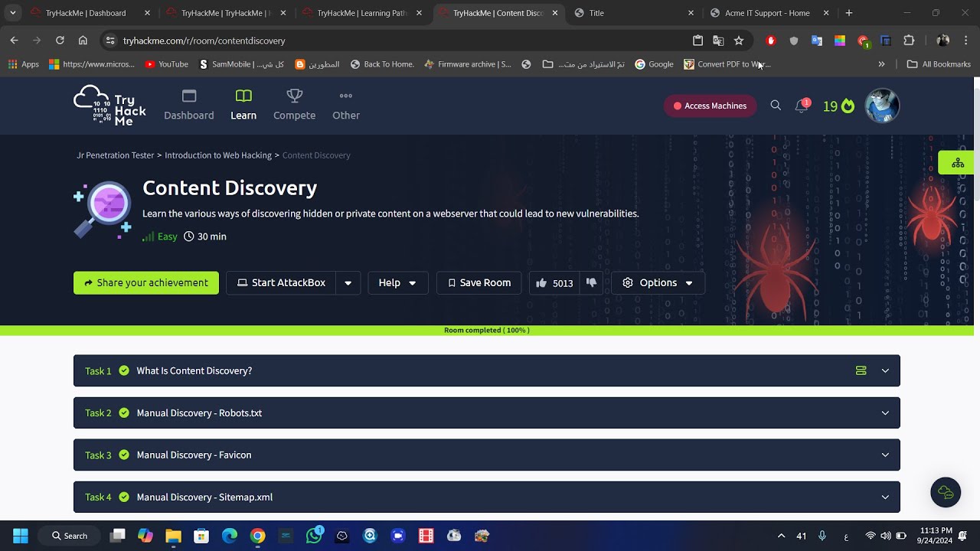The width and height of the screenshot is (980, 551).
Task: Open a new browser tab
Action: (849, 13)
